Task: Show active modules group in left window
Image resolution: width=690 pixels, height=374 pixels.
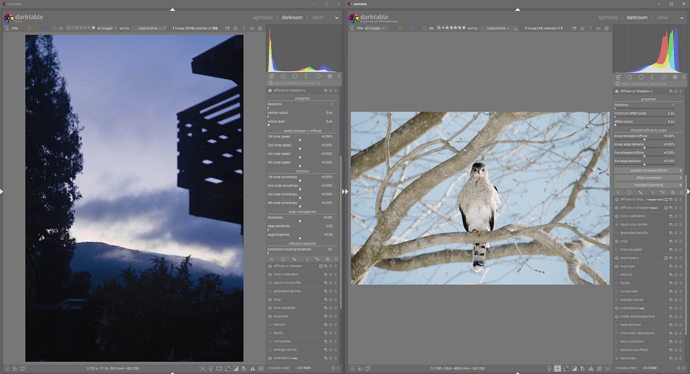Action: point(283,77)
